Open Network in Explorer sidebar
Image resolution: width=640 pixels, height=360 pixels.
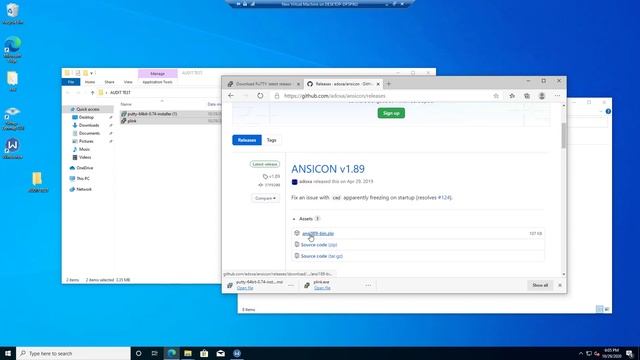84,189
